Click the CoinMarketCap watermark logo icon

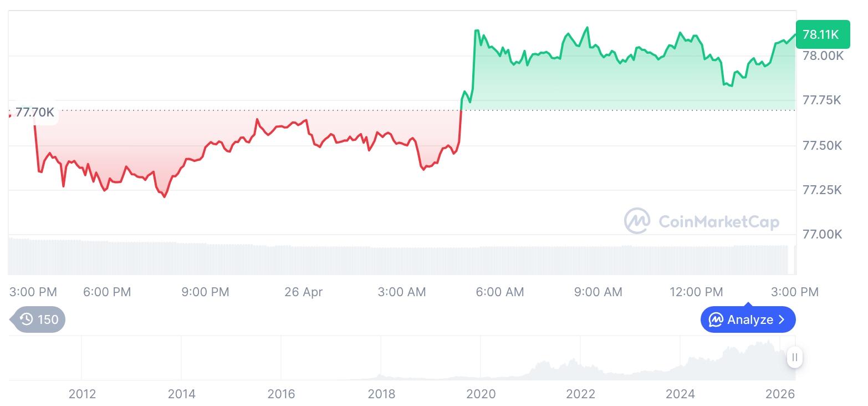(x=637, y=221)
